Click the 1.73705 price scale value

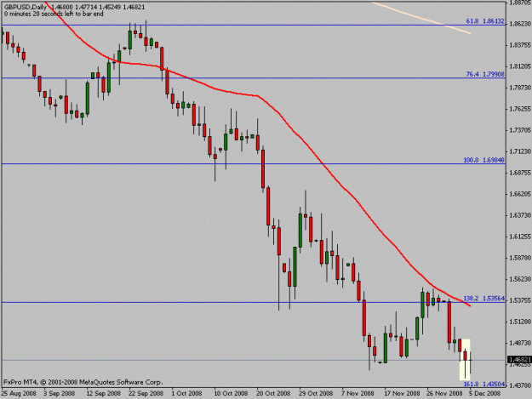point(520,130)
